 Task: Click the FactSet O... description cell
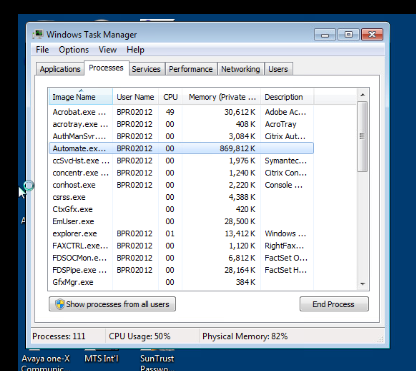point(286,258)
